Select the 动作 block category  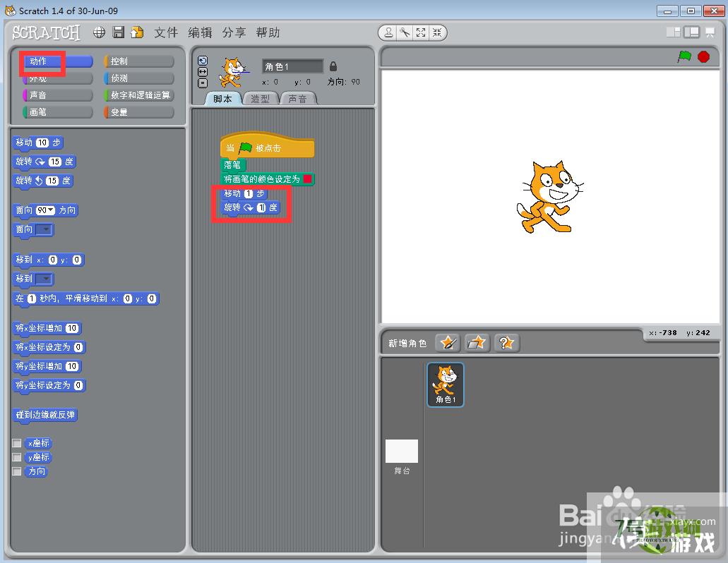(x=58, y=61)
